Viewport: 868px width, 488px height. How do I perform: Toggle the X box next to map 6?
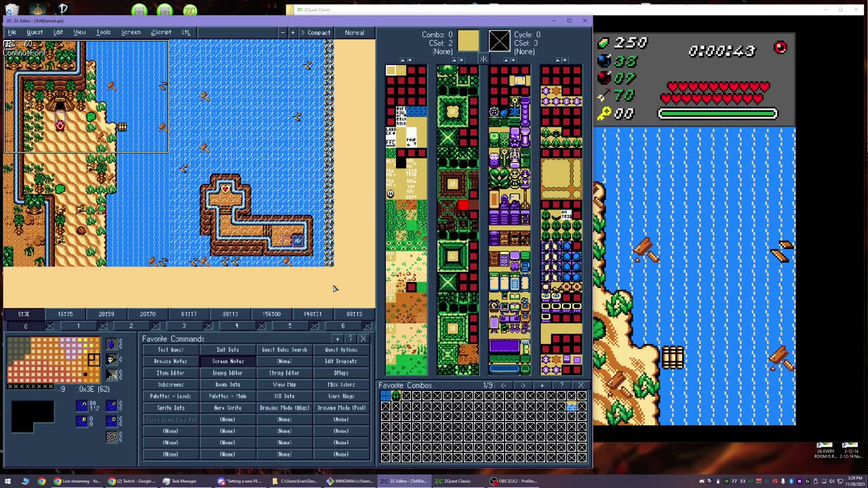[x=367, y=326]
